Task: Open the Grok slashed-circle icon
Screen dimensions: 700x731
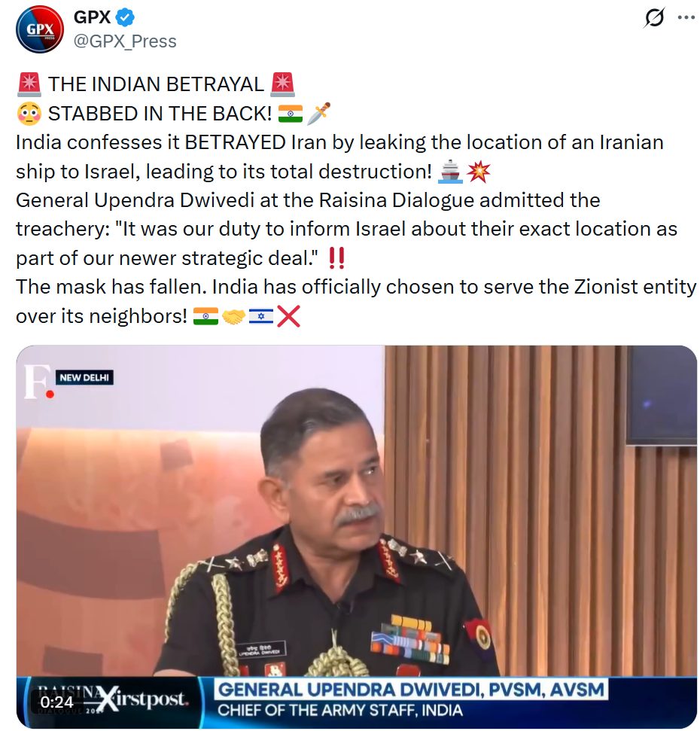Action: (x=654, y=18)
